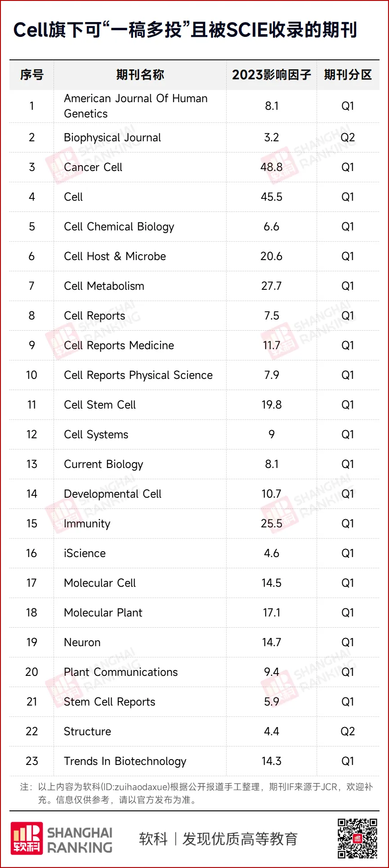Image resolution: width=389 pixels, height=868 pixels.
Task: Click the 2023影响因子 column header
Action: 271,75
